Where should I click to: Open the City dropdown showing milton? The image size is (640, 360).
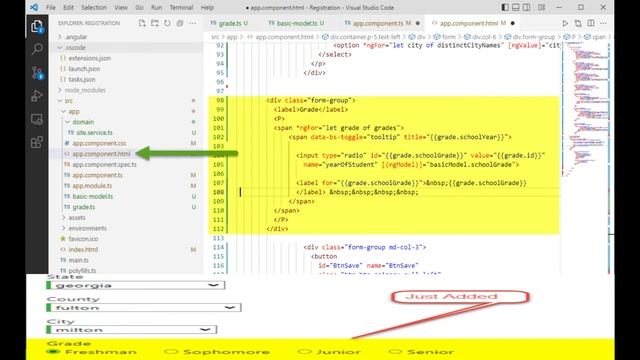[x=132, y=329]
